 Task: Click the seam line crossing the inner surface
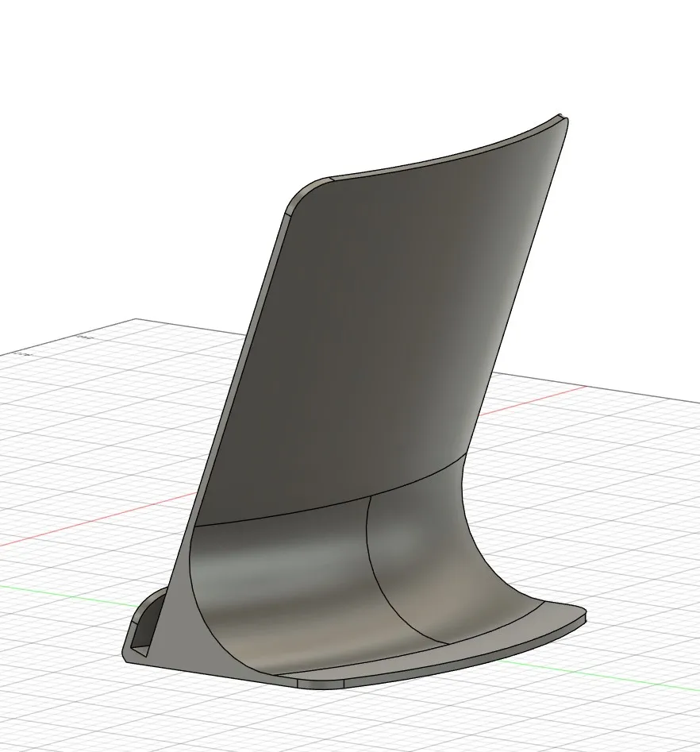373,556
